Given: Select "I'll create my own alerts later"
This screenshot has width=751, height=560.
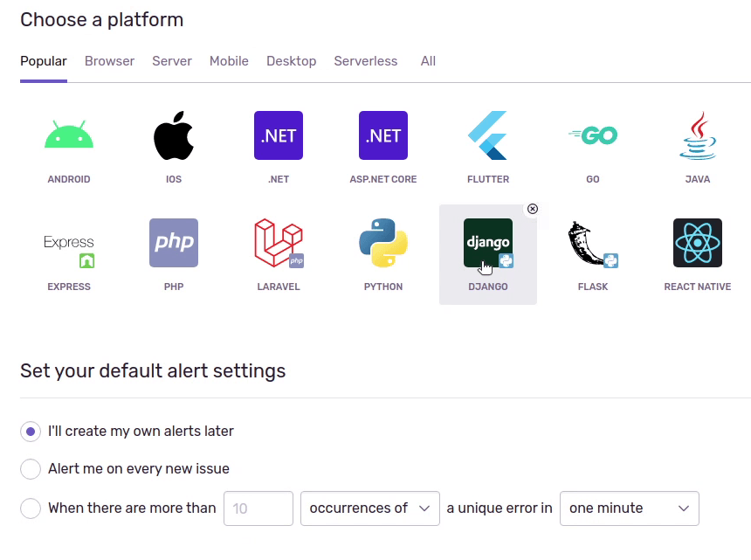Looking at the screenshot, I should tap(31, 432).
